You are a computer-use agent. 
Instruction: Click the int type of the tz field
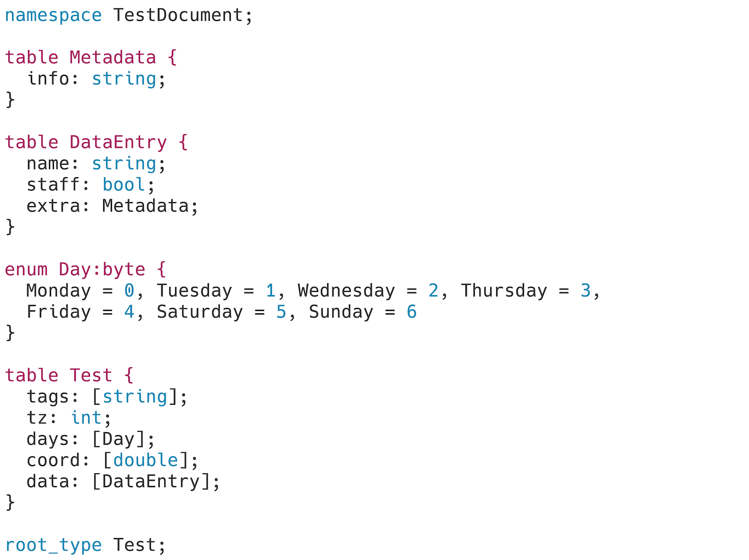click(86, 418)
